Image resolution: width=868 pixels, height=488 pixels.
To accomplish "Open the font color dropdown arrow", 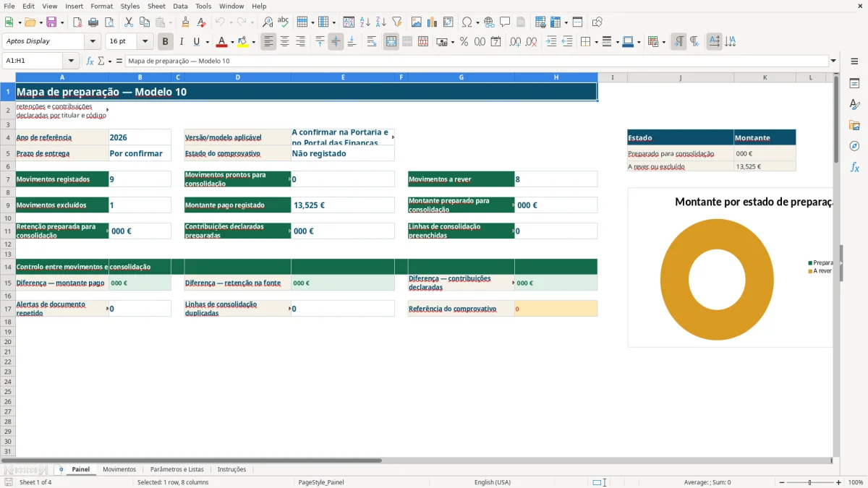I will [x=232, y=42].
